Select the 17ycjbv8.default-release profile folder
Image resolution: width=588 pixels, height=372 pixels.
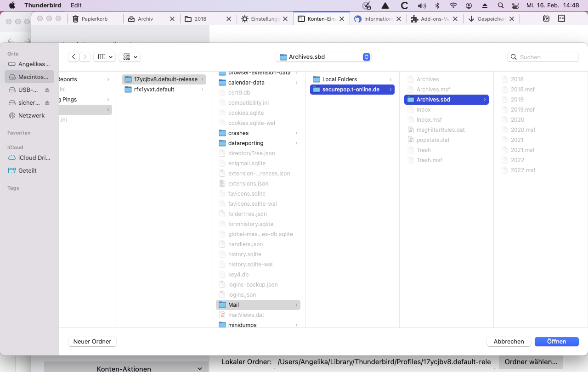tap(164, 79)
